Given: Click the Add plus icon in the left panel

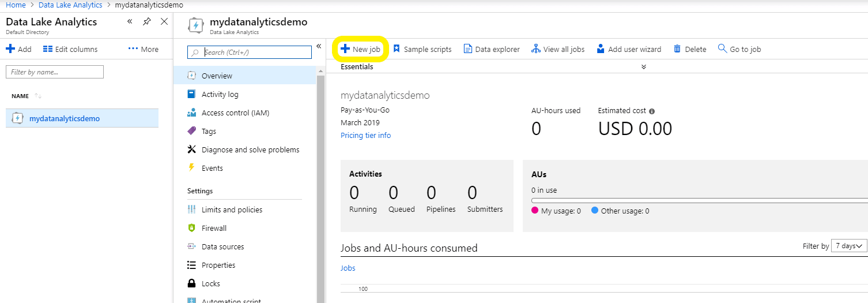Looking at the screenshot, I should click(10, 49).
